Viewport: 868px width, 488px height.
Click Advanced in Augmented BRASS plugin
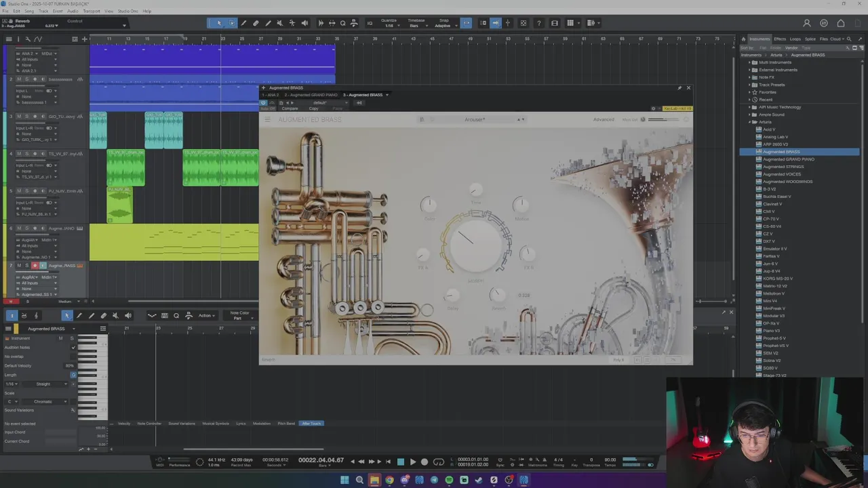coord(604,120)
